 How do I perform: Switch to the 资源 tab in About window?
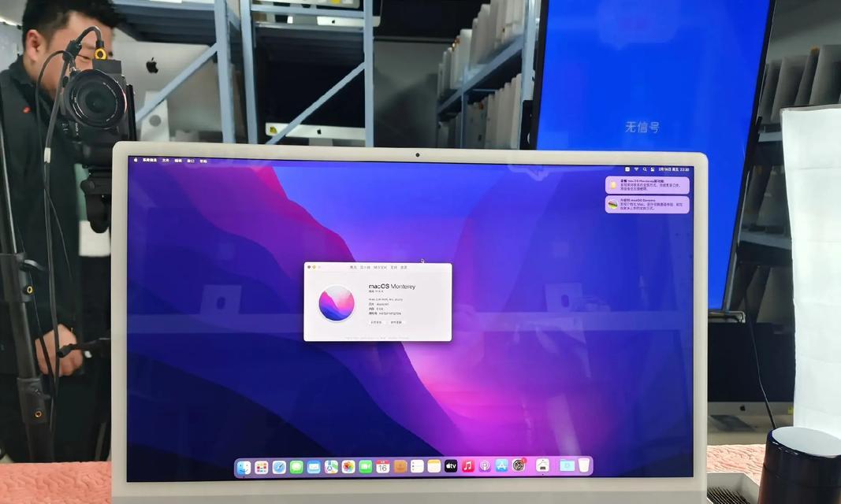pos(404,267)
